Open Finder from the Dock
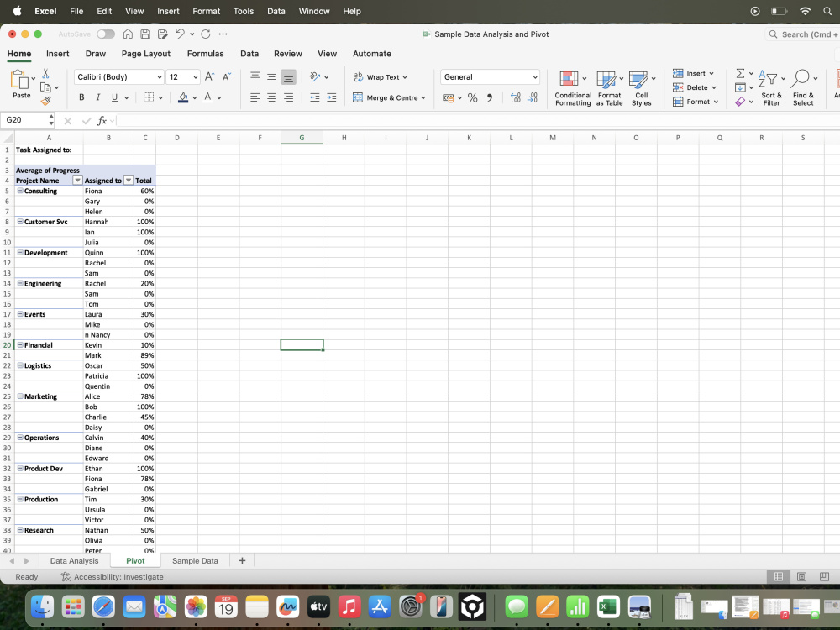 (x=42, y=607)
